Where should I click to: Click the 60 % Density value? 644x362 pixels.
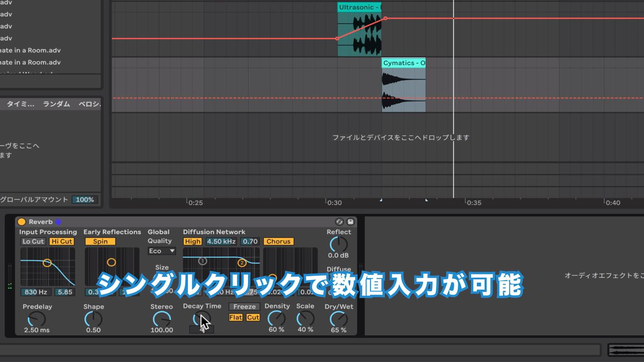click(x=276, y=330)
